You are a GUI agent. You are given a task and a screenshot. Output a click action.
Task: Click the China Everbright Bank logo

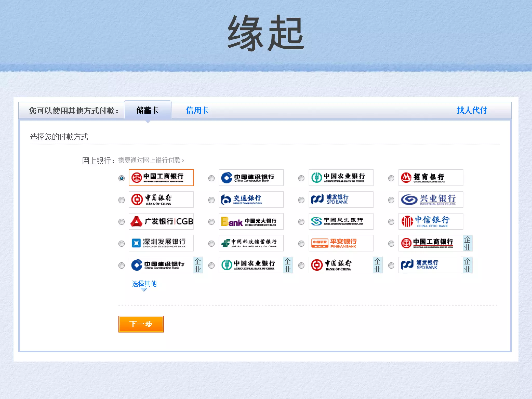(x=251, y=221)
